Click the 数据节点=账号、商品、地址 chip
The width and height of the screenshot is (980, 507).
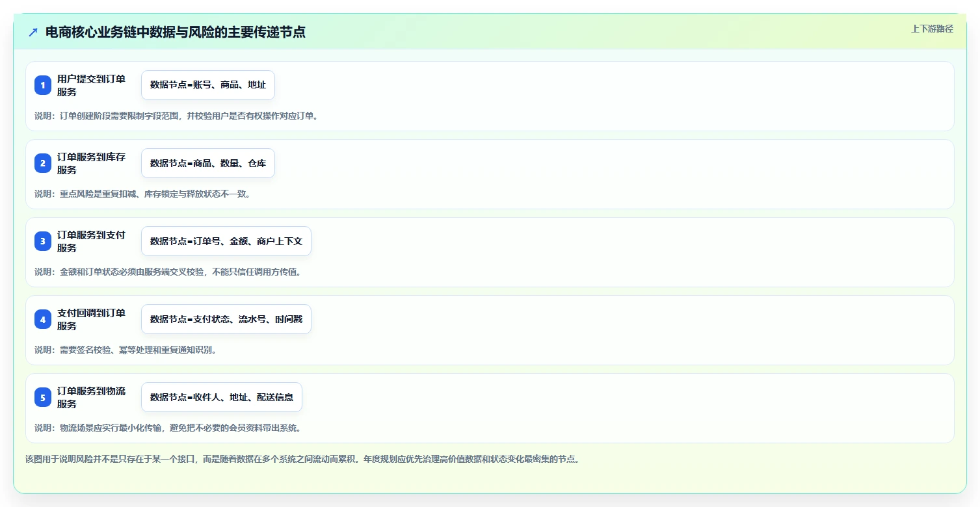(x=208, y=85)
